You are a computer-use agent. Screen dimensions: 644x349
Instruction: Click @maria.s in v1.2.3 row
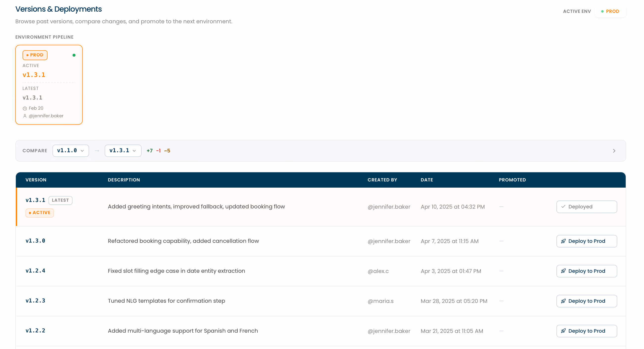pyautogui.click(x=380, y=301)
